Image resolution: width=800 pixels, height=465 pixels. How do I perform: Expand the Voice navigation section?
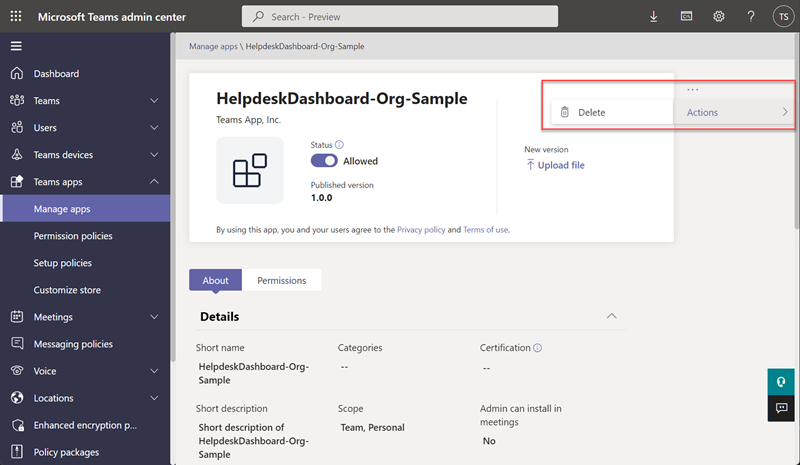154,371
